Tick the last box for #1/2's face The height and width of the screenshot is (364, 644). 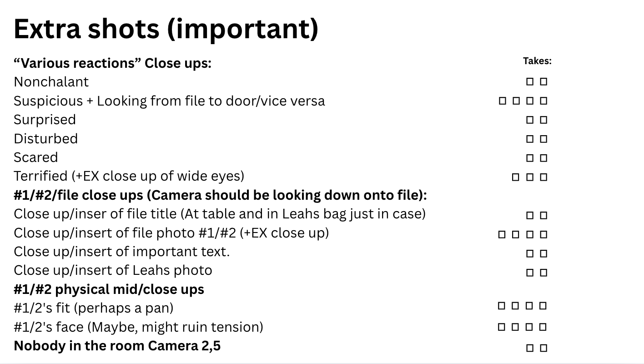click(543, 327)
